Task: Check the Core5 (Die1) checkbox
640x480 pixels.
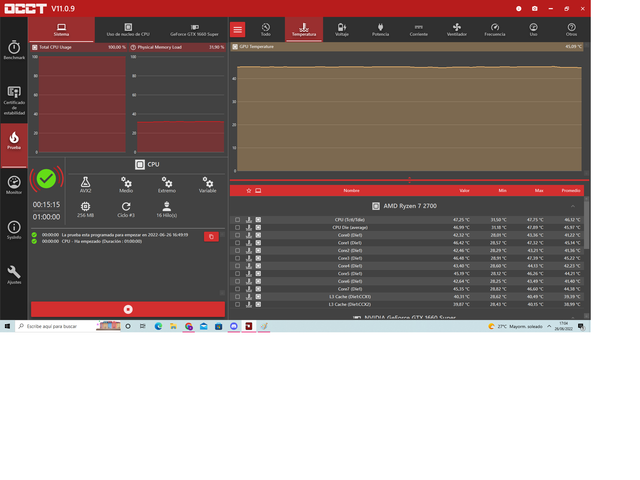Action: point(238,273)
